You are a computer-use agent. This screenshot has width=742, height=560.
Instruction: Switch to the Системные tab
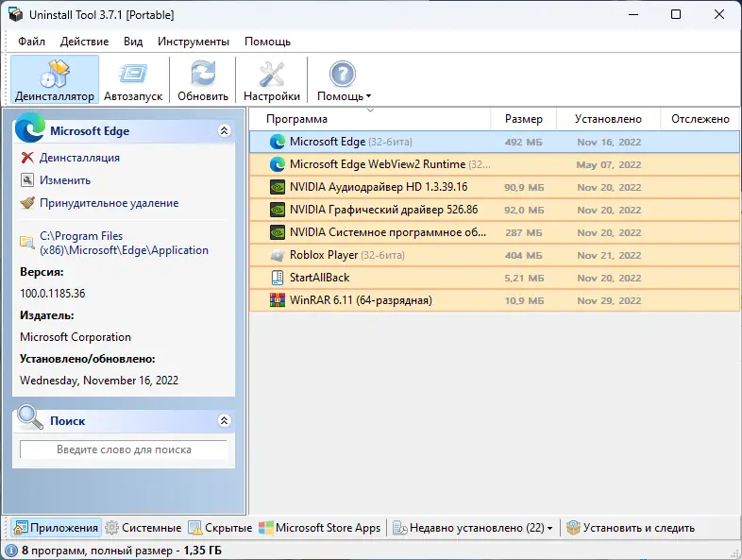(x=143, y=528)
